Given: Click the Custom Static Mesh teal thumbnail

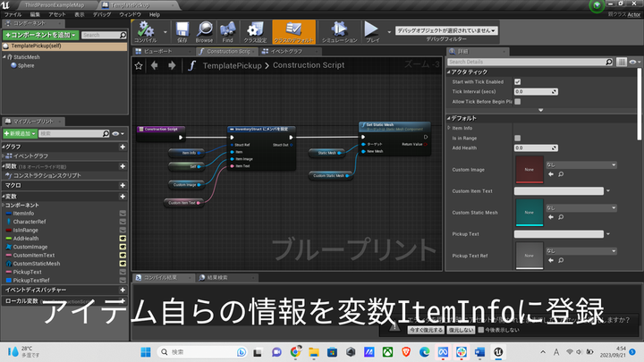Looking at the screenshot, I should [531, 211].
